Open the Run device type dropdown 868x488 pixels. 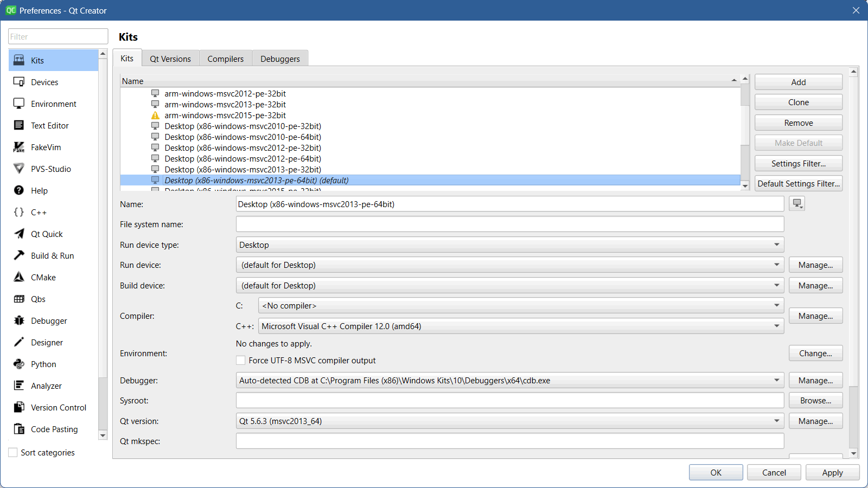[777, 245]
